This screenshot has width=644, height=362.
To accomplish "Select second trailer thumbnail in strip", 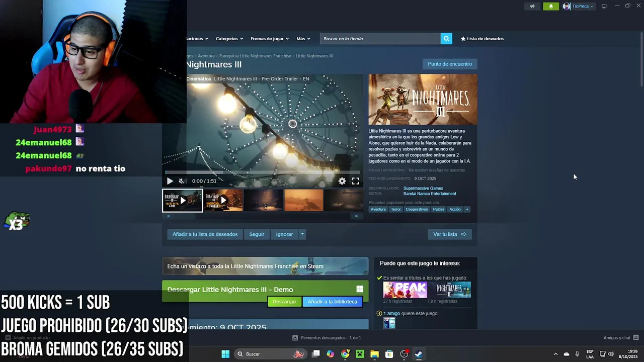I will click(x=223, y=201).
